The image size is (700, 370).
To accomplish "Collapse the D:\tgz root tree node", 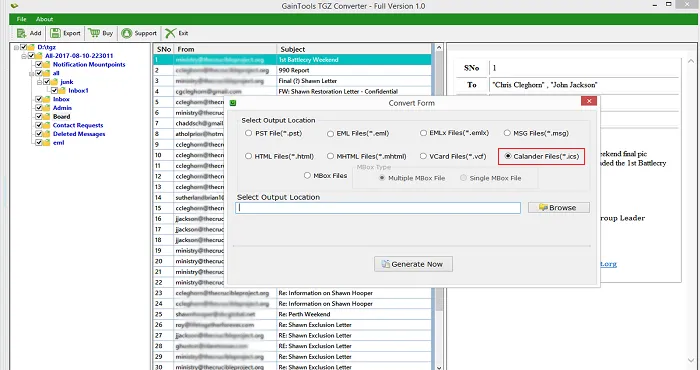I will 17,47.
